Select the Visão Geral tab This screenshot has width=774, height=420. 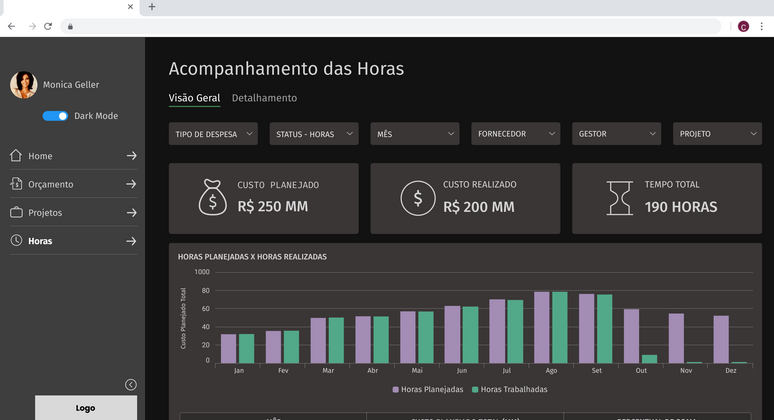pyautogui.click(x=194, y=98)
